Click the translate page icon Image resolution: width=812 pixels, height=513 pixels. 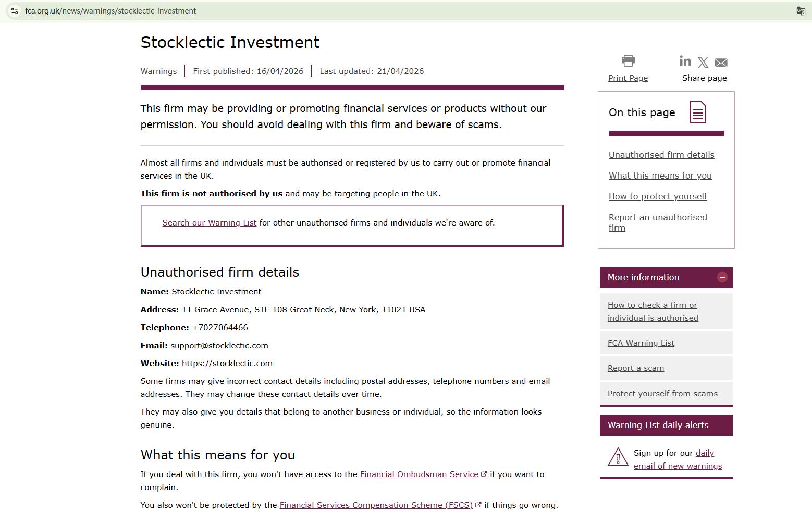pos(801,11)
